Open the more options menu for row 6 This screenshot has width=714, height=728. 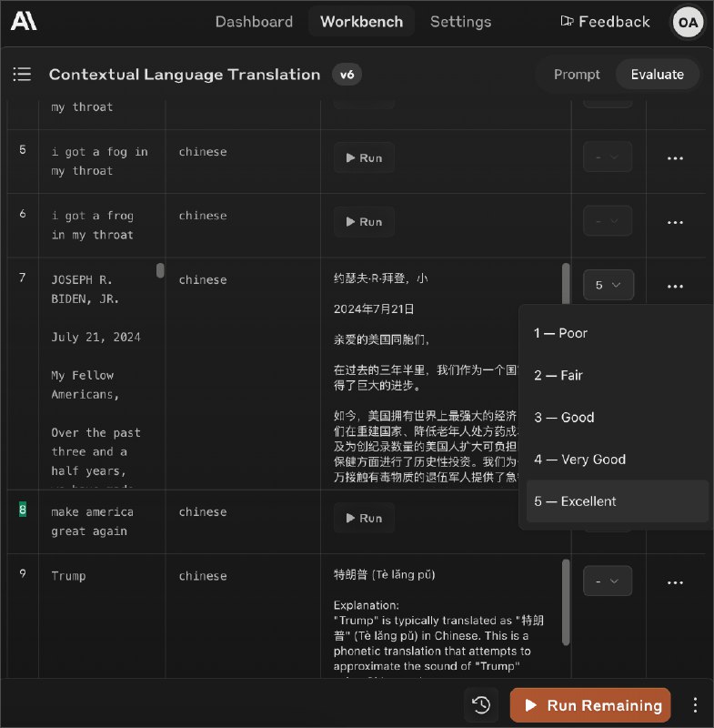pos(675,222)
